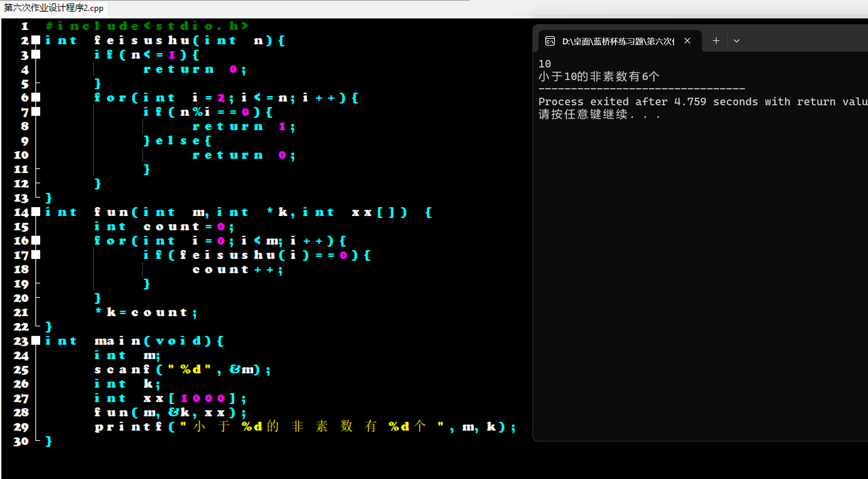Fold the feisushu check at line 17

[x=36, y=255]
